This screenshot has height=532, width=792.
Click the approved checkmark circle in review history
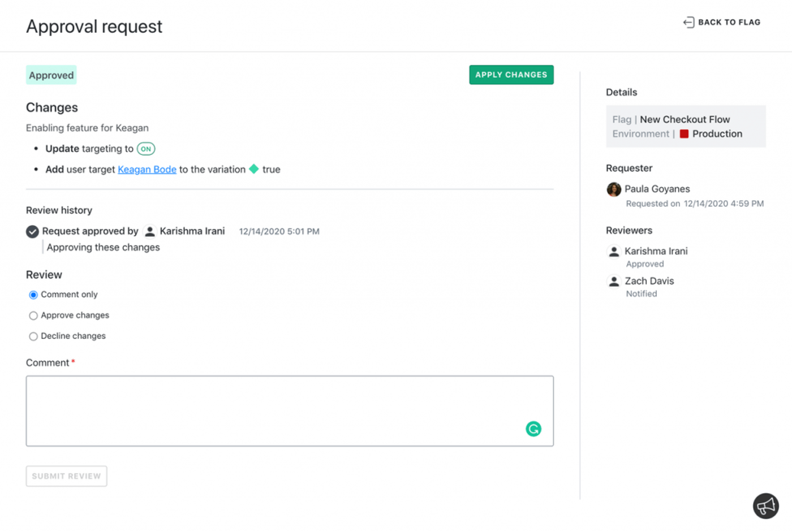(32, 231)
